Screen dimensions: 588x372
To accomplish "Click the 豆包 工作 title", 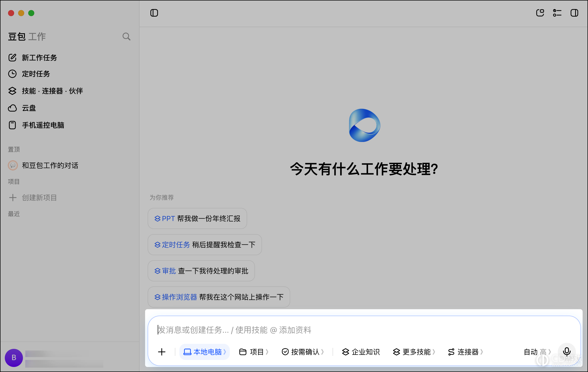I will [x=27, y=36].
